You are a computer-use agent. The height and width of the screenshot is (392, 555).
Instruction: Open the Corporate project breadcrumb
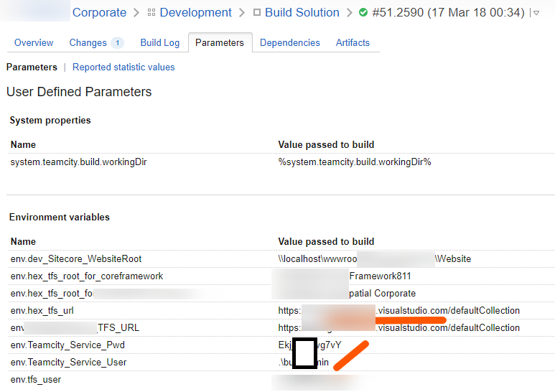(x=99, y=13)
